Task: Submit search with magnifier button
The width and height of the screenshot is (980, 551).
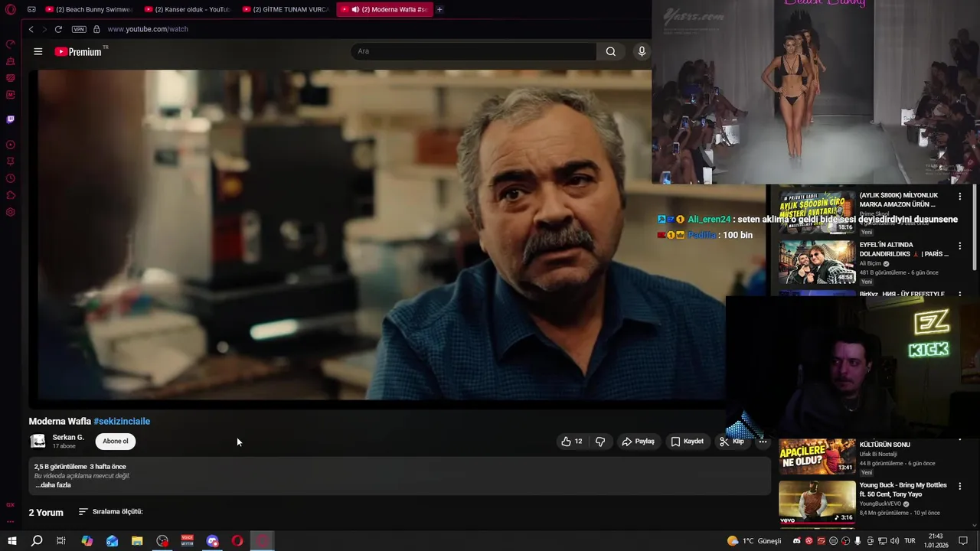Action: click(610, 51)
